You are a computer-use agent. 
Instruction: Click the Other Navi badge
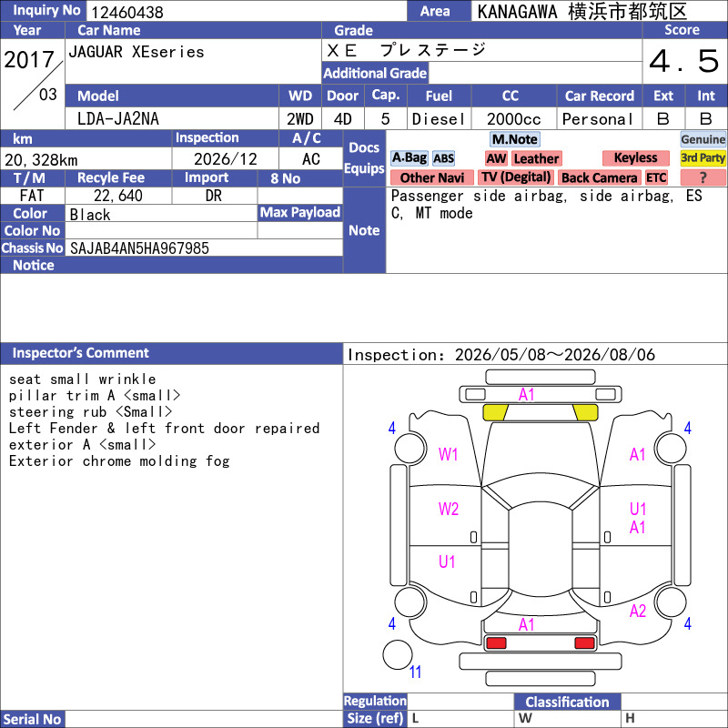pos(431,177)
